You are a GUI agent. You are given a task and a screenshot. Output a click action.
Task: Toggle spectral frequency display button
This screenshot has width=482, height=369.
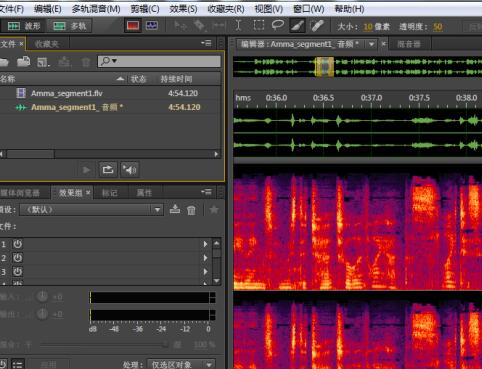pos(133,26)
